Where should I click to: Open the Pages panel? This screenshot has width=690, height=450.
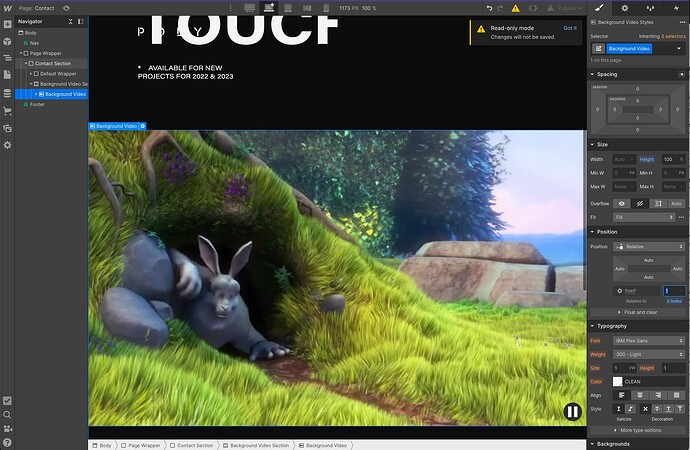click(7, 75)
